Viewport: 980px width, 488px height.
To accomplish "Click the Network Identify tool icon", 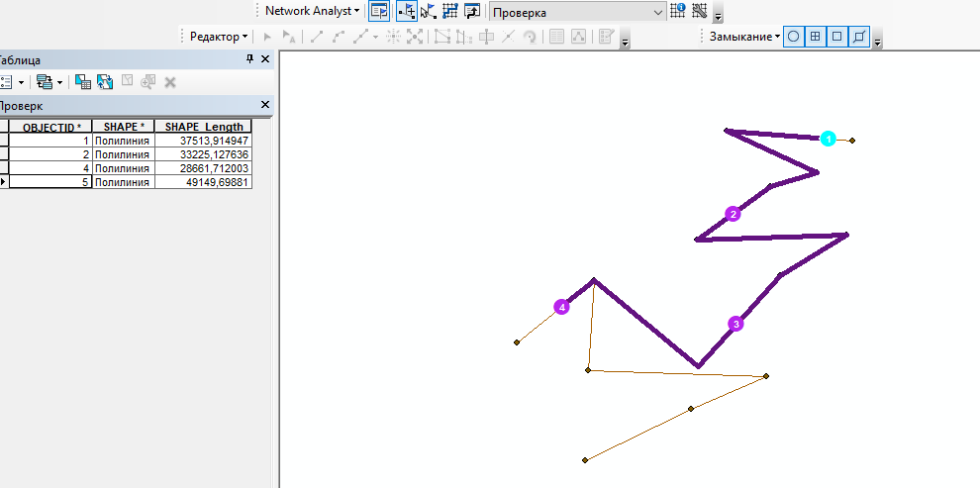I will (678, 11).
